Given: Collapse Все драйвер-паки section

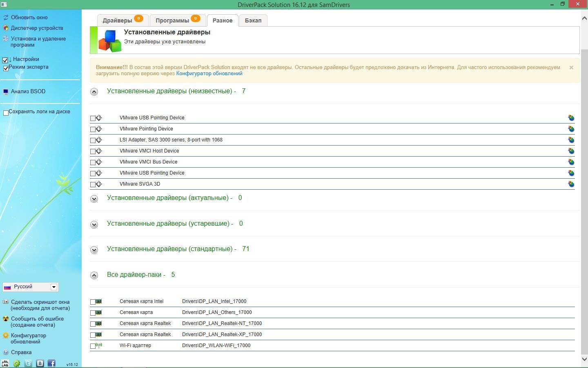Looking at the screenshot, I should [94, 275].
